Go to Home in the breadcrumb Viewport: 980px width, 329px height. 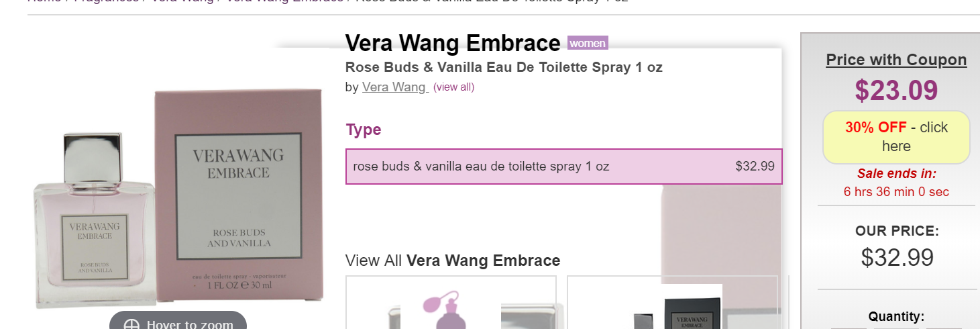click(44, 1)
